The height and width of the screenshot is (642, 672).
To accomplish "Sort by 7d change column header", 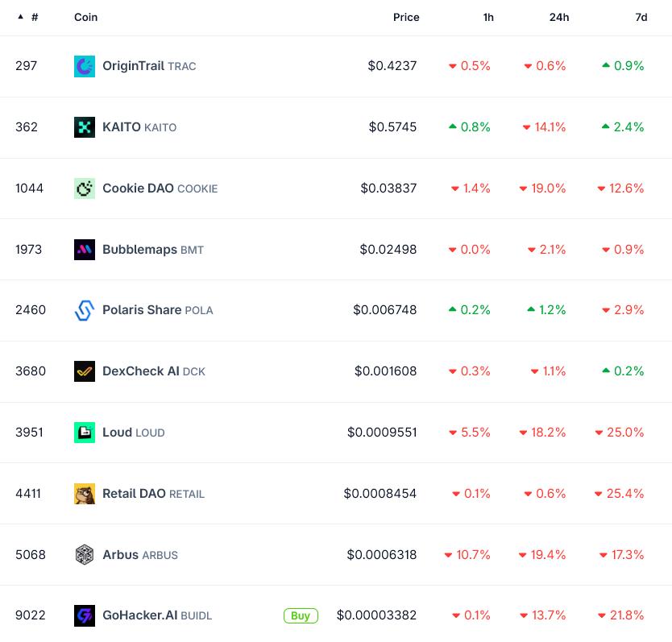I will 641,17.
